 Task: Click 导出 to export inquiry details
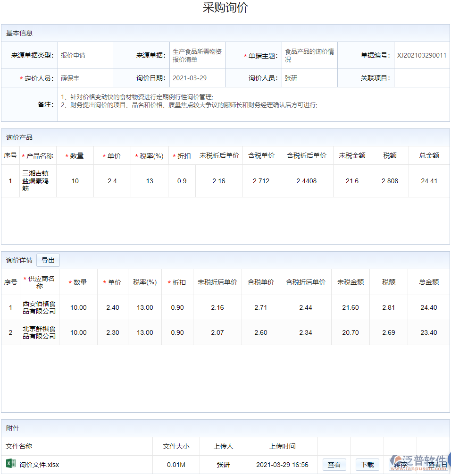click(x=48, y=260)
